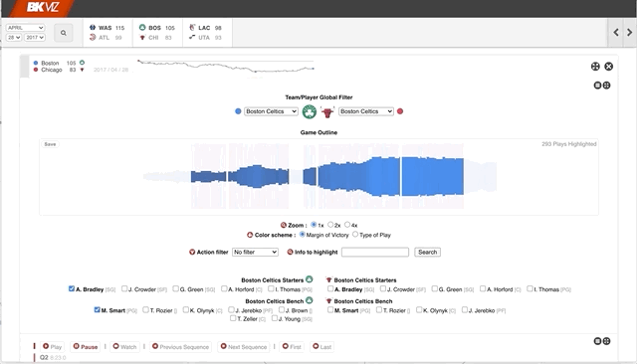Select Margin of Victory color scheme
The image size is (637, 364).
point(303,234)
